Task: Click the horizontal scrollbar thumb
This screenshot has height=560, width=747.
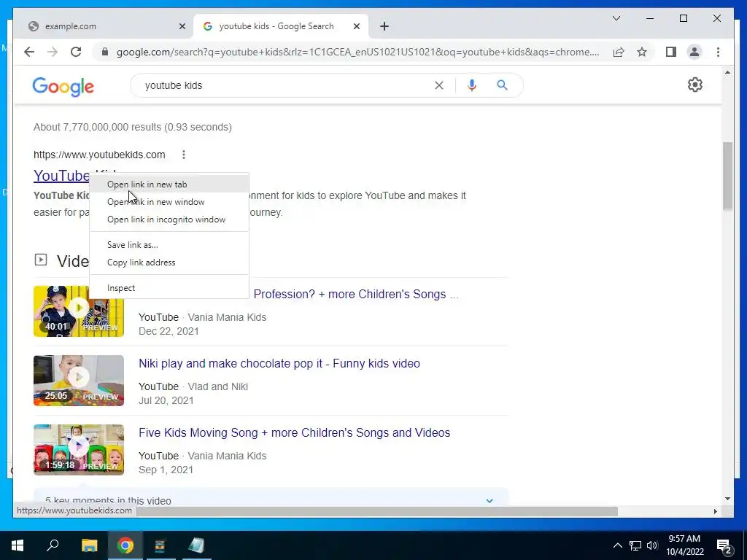Action: [x=377, y=511]
